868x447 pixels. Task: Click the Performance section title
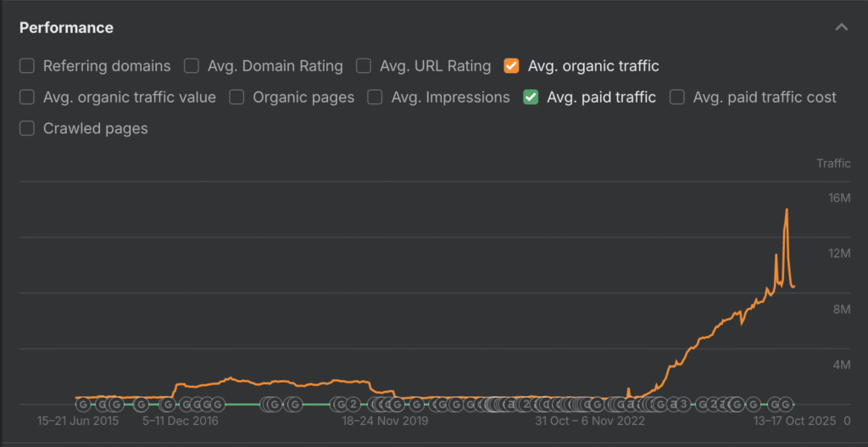pos(66,28)
